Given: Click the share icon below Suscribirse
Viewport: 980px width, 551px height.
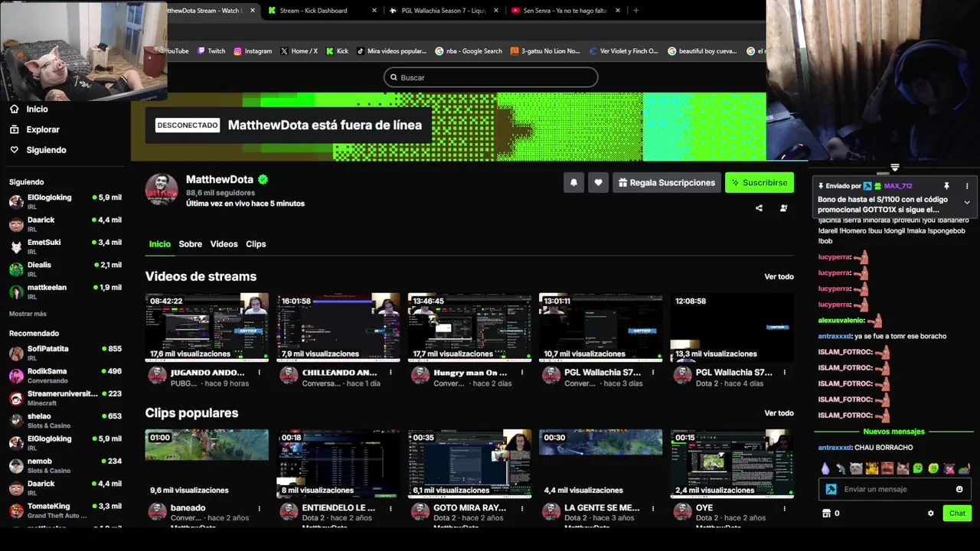Looking at the screenshot, I should pyautogui.click(x=759, y=208).
